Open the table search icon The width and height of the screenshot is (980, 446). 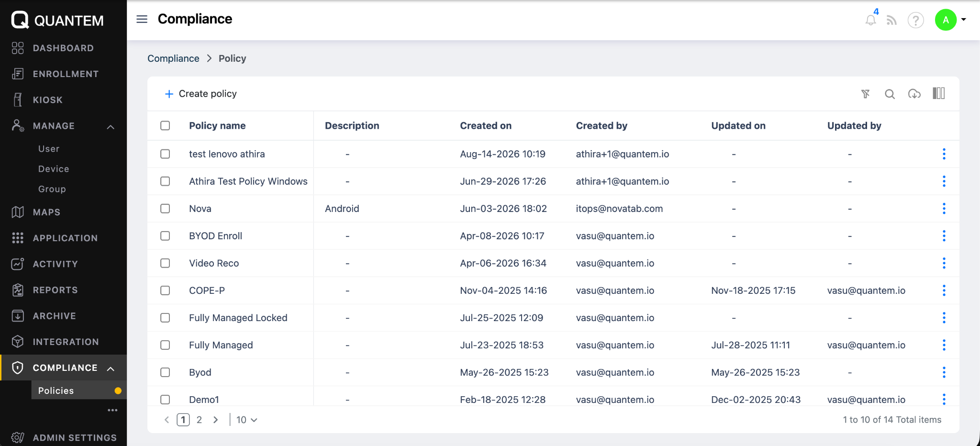(890, 94)
